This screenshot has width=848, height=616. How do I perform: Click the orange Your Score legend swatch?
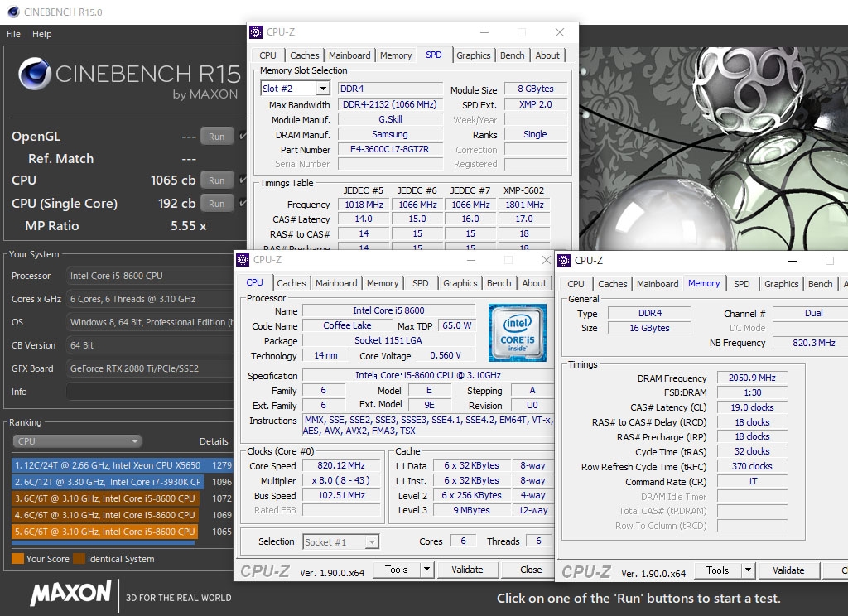tap(17, 559)
